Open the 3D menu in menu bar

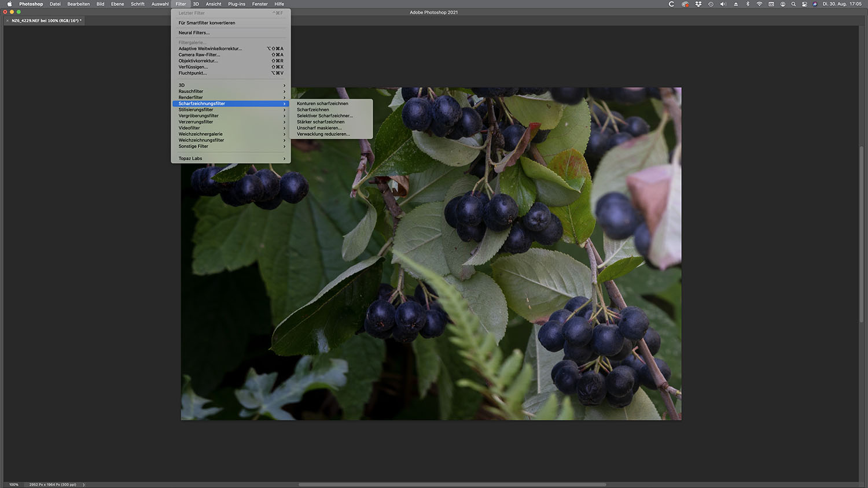[x=196, y=4]
